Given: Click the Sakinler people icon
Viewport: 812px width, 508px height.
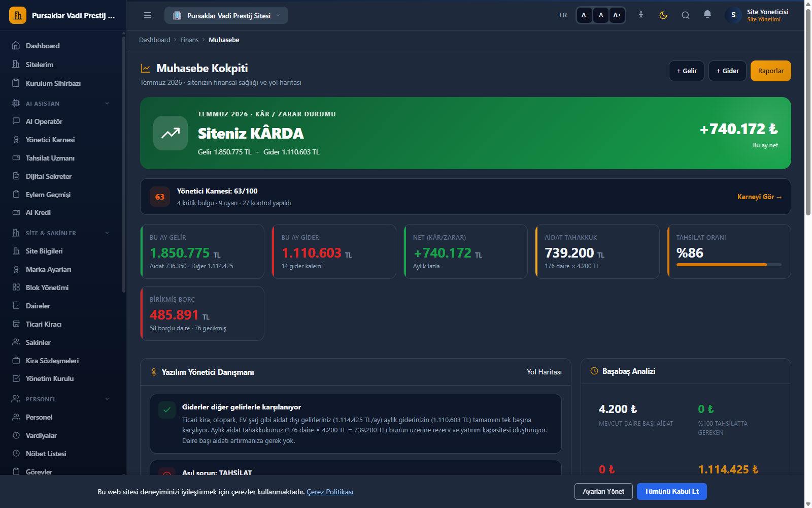Looking at the screenshot, I should pyautogui.click(x=16, y=342).
